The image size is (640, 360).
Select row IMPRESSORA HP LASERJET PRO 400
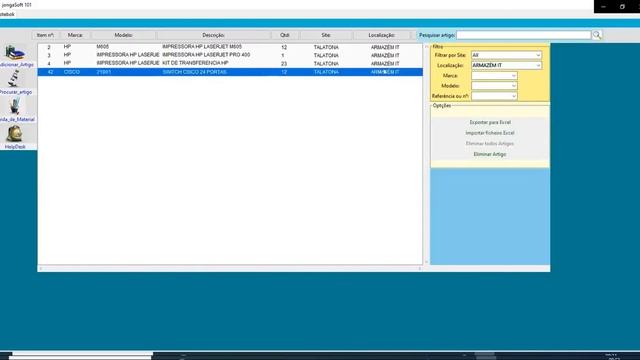click(230, 55)
